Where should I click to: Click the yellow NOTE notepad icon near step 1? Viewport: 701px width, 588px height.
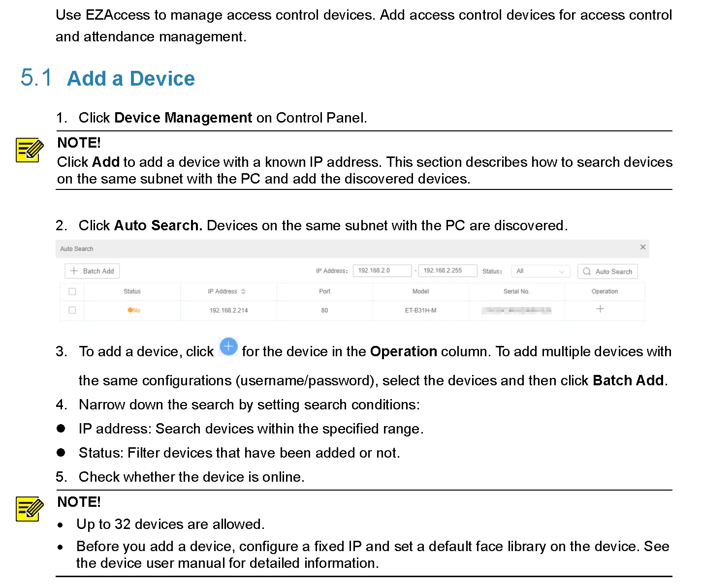(29, 149)
